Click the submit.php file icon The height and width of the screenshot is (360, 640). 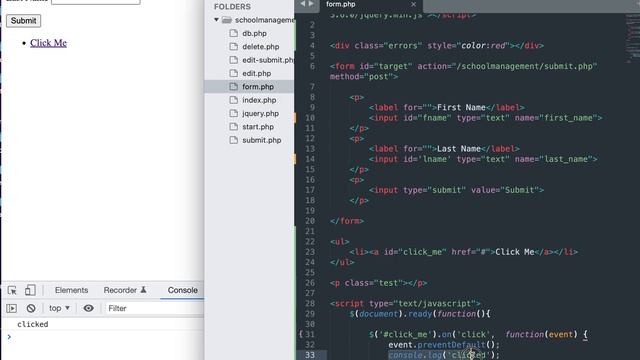[x=233, y=140]
